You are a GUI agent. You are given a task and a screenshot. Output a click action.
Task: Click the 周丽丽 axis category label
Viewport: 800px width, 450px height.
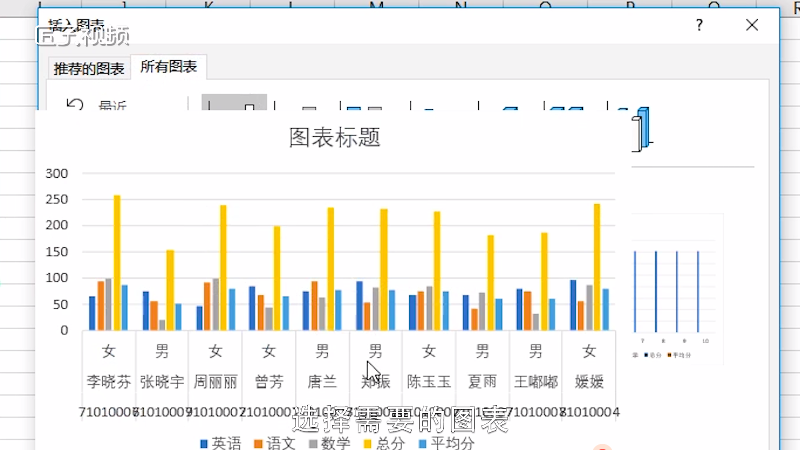[x=215, y=381]
